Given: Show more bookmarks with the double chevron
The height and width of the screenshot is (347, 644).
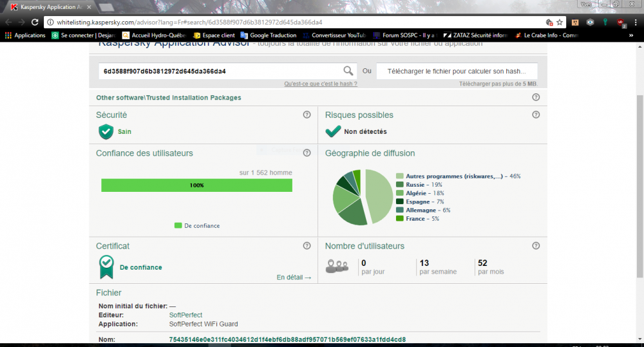Looking at the screenshot, I should point(631,35).
